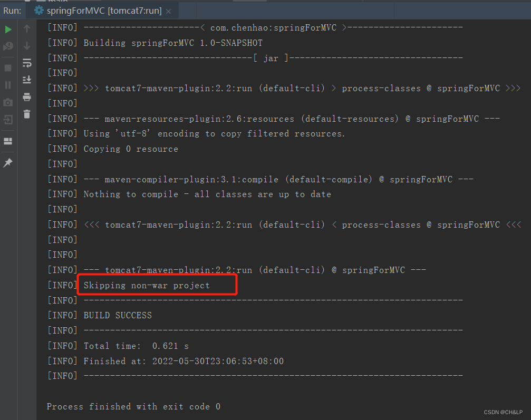The width and height of the screenshot is (531, 420).
Task: Click the restore layout icon
Action: (x=7, y=141)
